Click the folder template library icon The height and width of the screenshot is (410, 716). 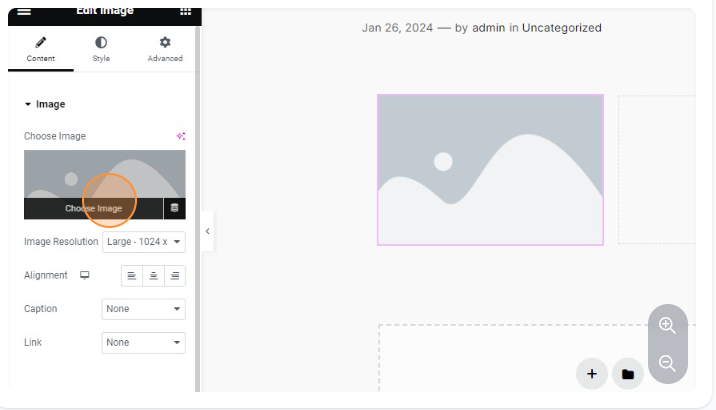[x=627, y=374]
